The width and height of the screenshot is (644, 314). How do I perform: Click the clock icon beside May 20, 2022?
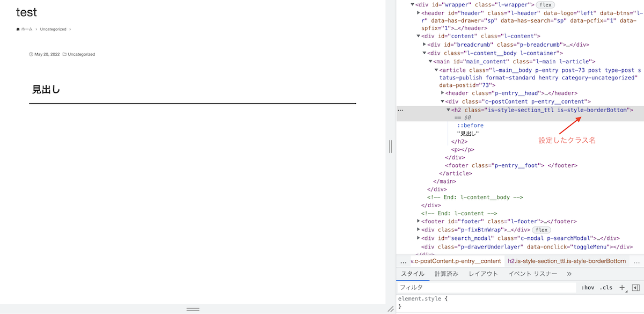pyautogui.click(x=31, y=54)
